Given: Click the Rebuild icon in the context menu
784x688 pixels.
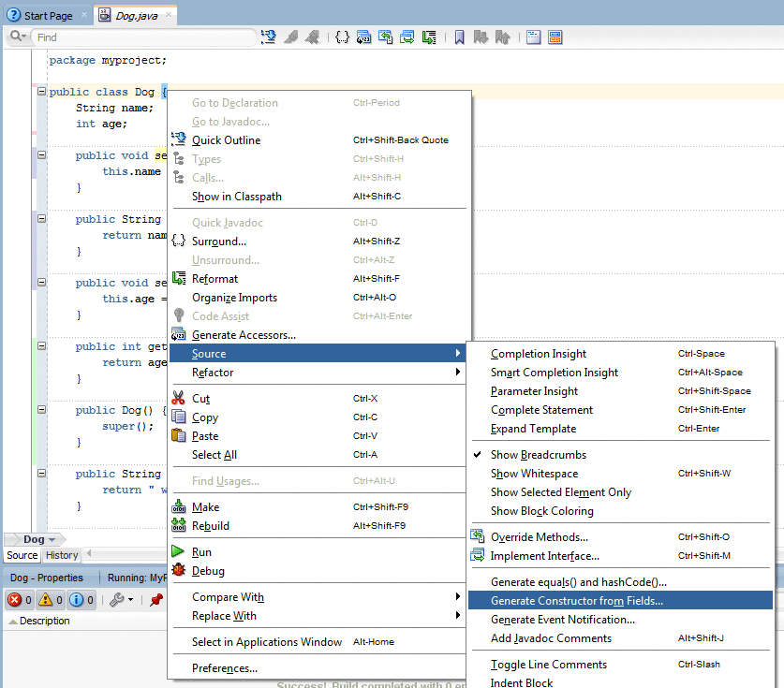Looking at the screenshot, I should click(x=178, y=524).
